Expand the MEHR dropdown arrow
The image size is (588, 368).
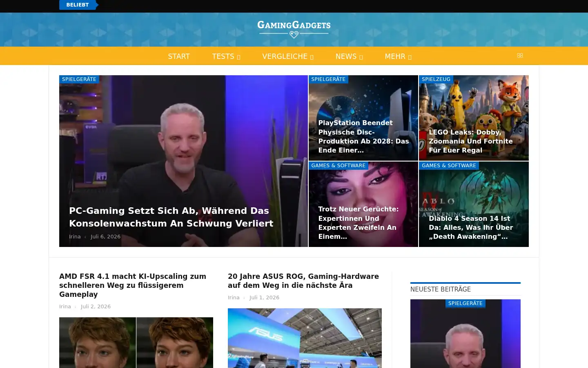tap(410, 57)
